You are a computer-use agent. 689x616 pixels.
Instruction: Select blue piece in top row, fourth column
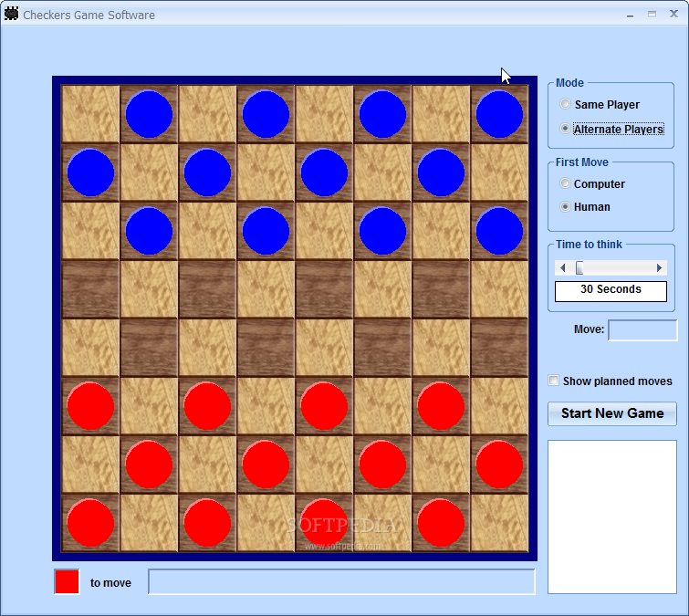tap(266, 114)
